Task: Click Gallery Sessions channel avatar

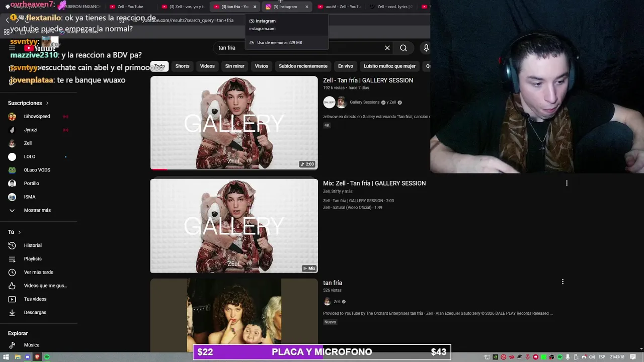Action: (329, 103)
